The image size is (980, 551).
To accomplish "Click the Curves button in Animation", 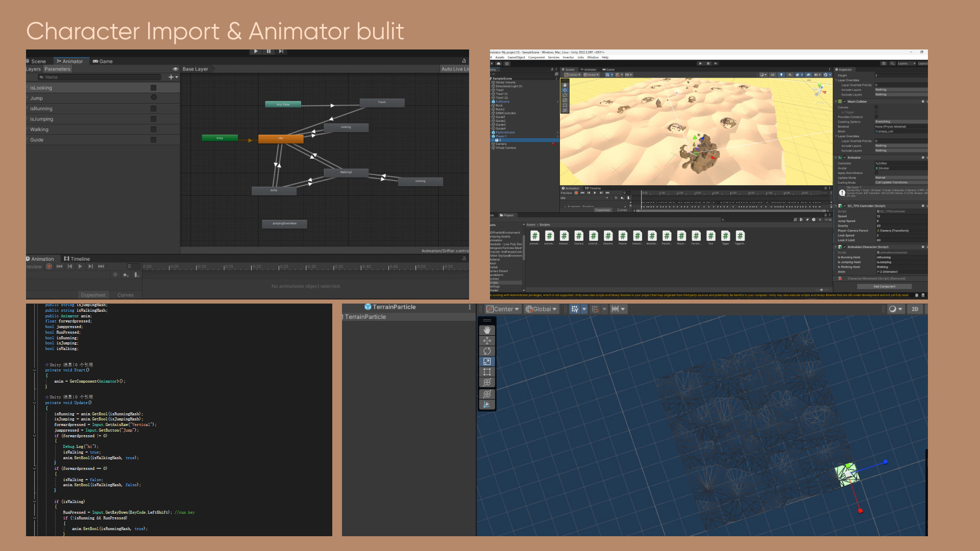I will coord(125,295).
